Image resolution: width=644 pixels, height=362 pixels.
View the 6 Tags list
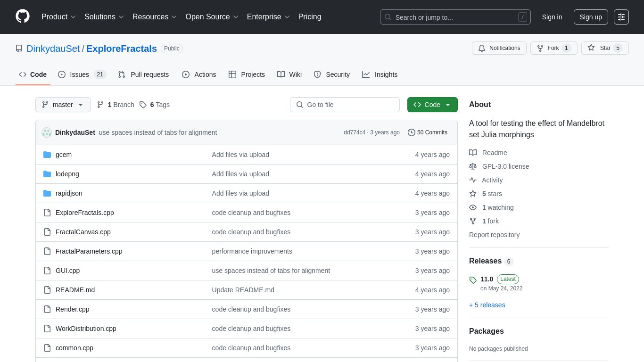click(x=155, y=105)
